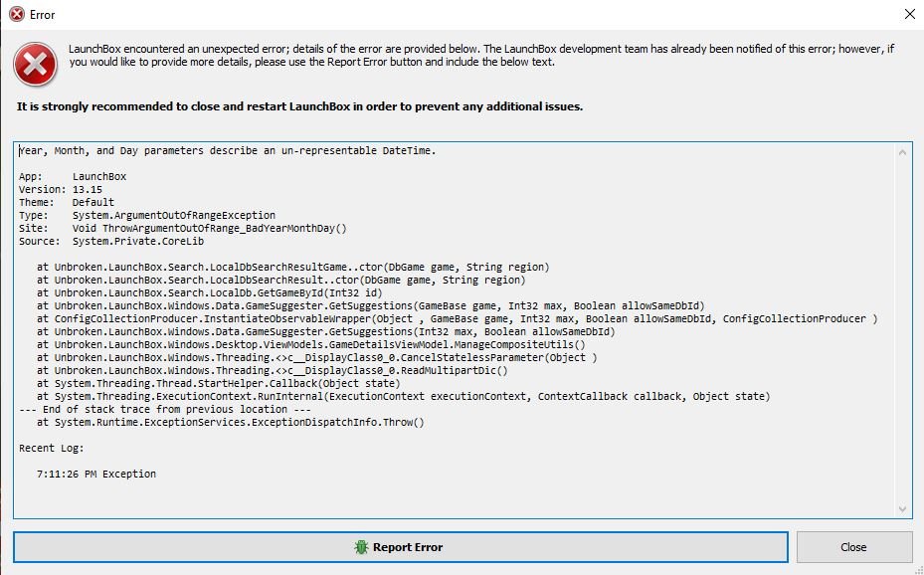Click the Close button
Image resolution: width=924 pixels, height=575 pixels.
point(853,547)
